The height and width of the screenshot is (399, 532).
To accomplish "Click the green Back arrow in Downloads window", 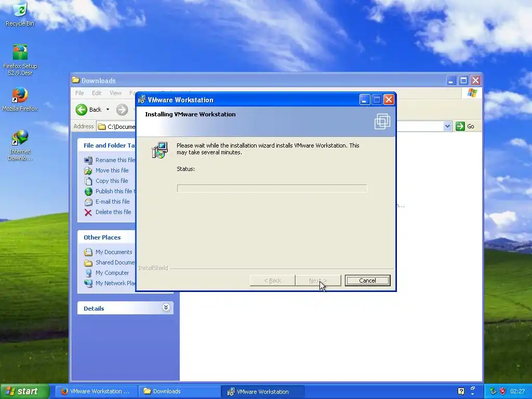I will 82,110.
